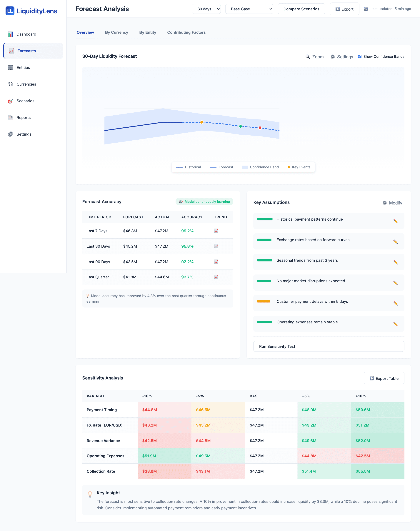This screenshot has width=420, height=531.
Task: Click the red key event chart marker
Action: tap(260, 128)
